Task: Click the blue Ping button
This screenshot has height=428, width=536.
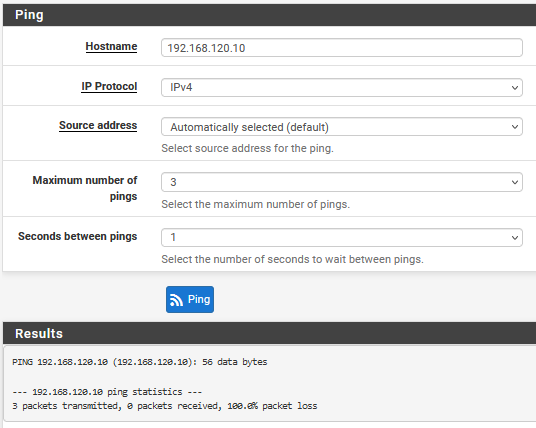Action: (x=190, y=299)
